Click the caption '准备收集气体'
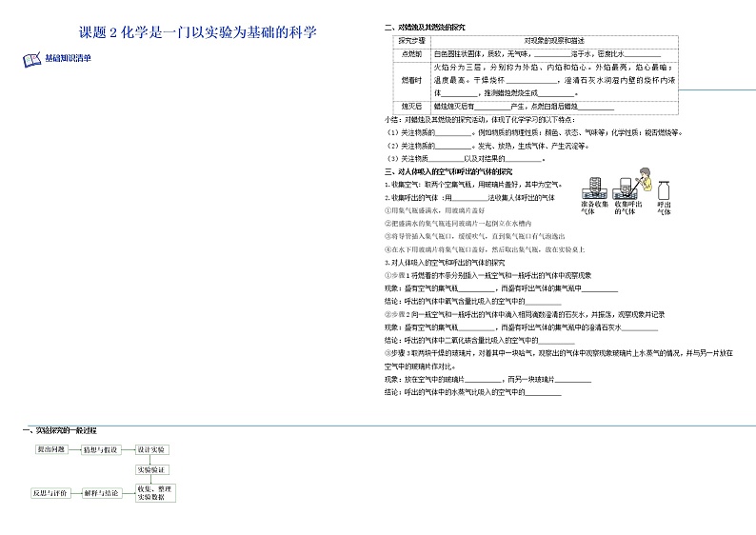756x535 pixels. (594, 208)
